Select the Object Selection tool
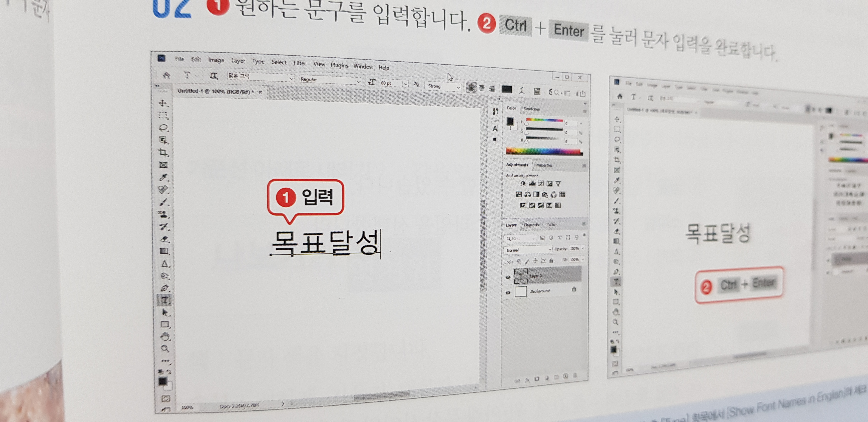868x422 pixels. click(163, 140)
